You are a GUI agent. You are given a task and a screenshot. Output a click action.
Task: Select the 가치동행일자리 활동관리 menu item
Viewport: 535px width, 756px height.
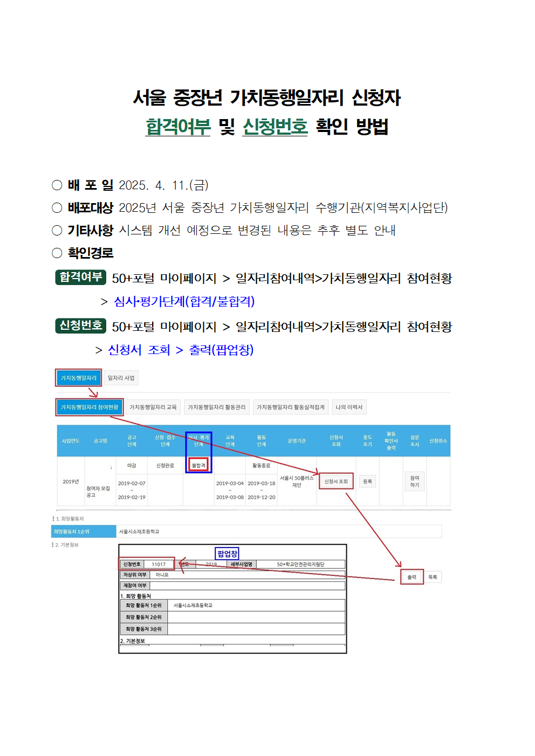pos(217,406)
